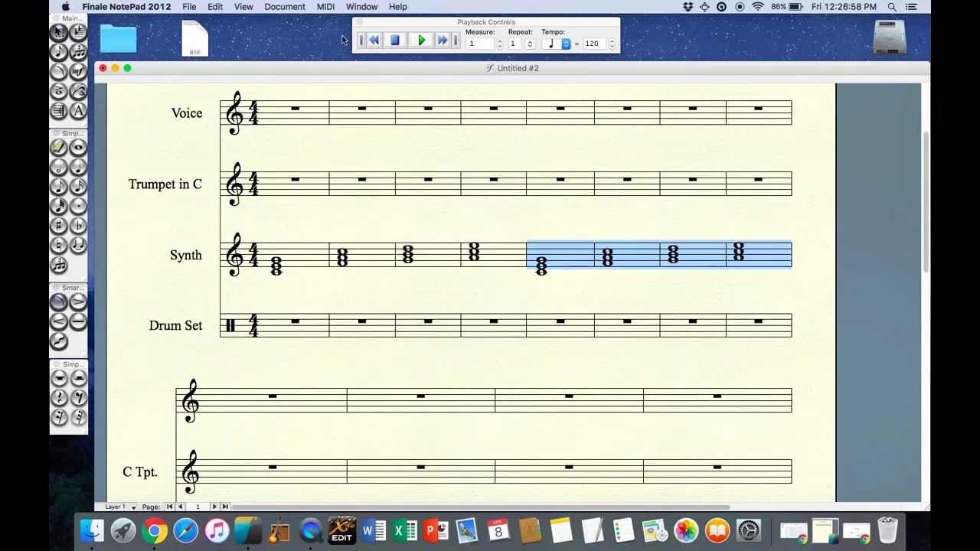
Task: Rewind using the double left arrows
Action: [374, 41]
